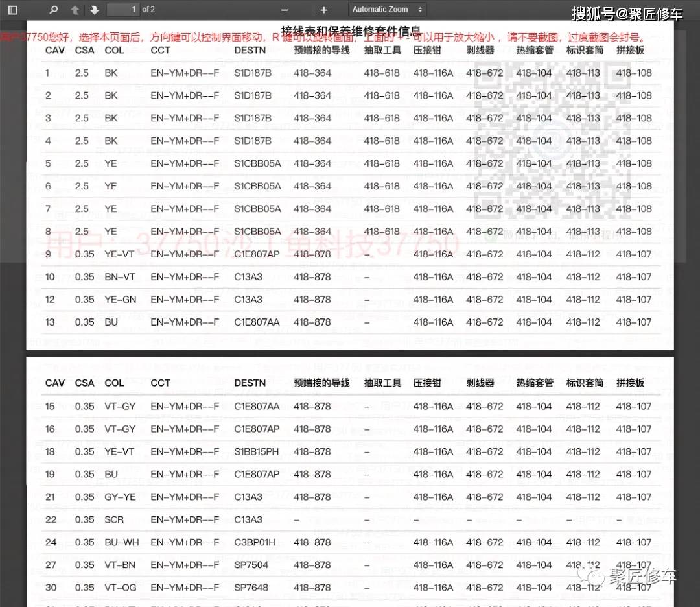
Task: Click the DESTN header of the upper table
Action: 250,51
